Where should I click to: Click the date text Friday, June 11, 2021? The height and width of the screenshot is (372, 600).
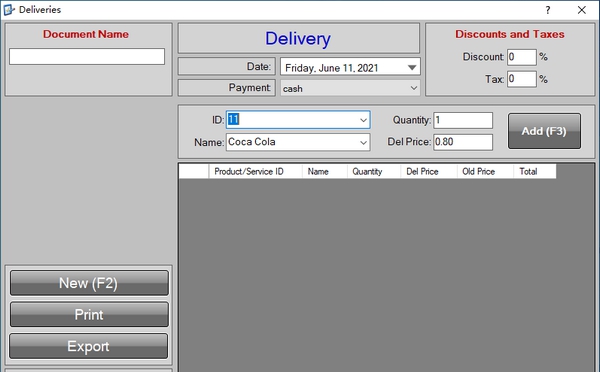tap(331, 68)
